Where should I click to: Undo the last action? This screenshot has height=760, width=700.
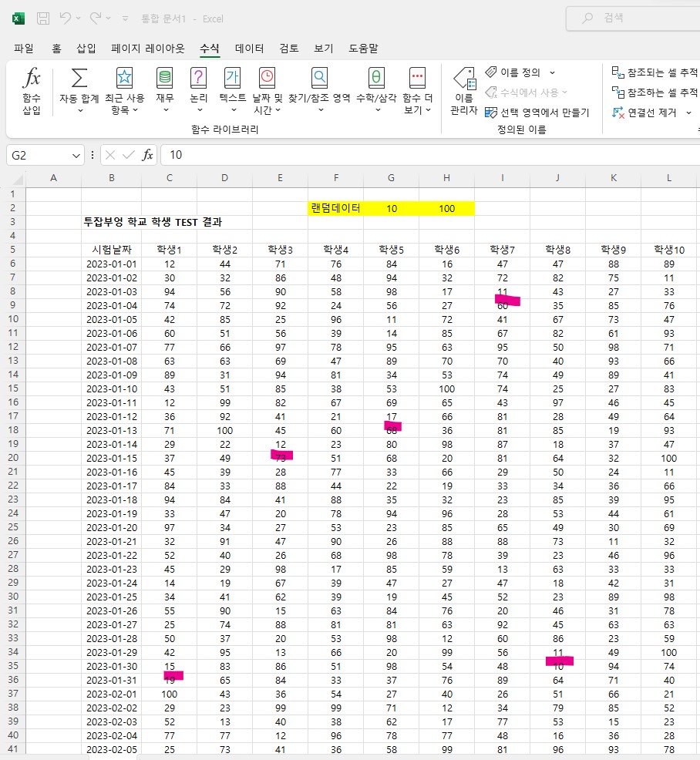[65, 18]
